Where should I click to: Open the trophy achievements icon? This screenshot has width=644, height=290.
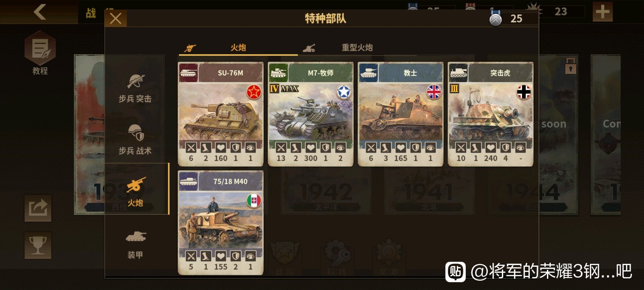(x=38, y=245)
